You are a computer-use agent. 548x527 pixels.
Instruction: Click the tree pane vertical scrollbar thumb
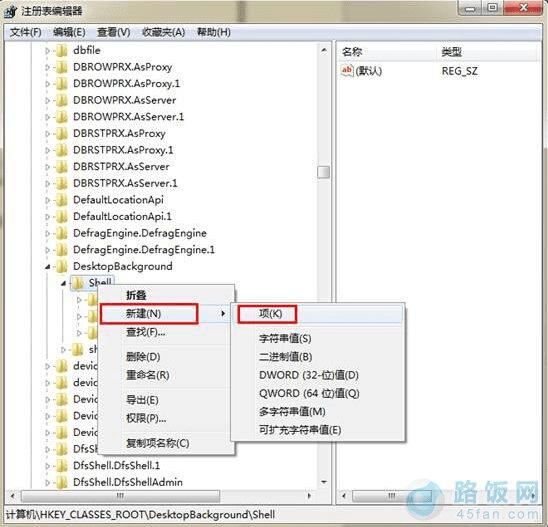point(324,172)
